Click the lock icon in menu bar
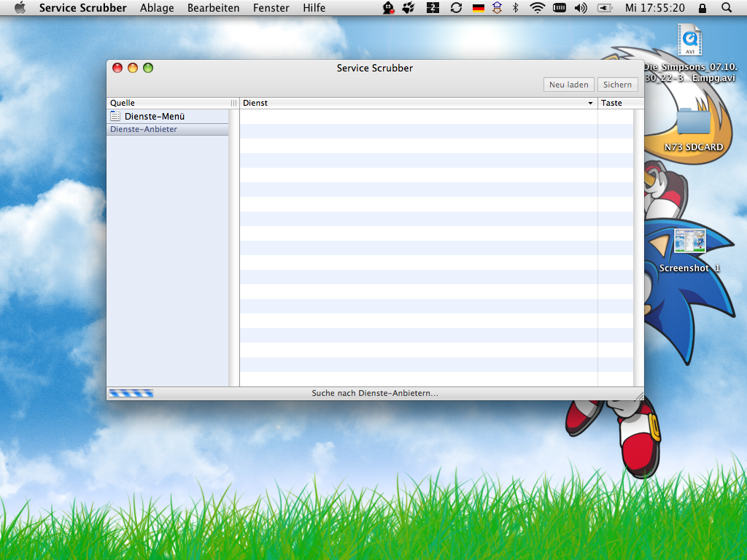This screenshot has height=560, width=747. click(x=703, y=7)
